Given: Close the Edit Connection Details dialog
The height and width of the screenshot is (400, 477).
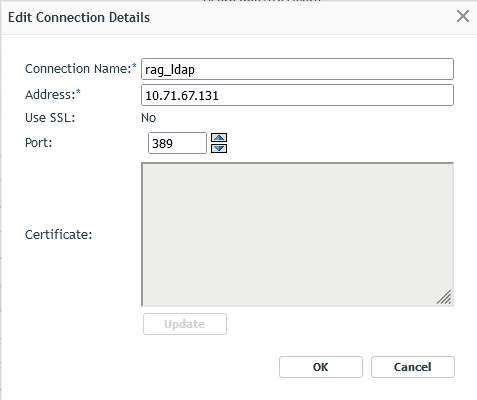Looking at the screenshot, I should 463,16.
